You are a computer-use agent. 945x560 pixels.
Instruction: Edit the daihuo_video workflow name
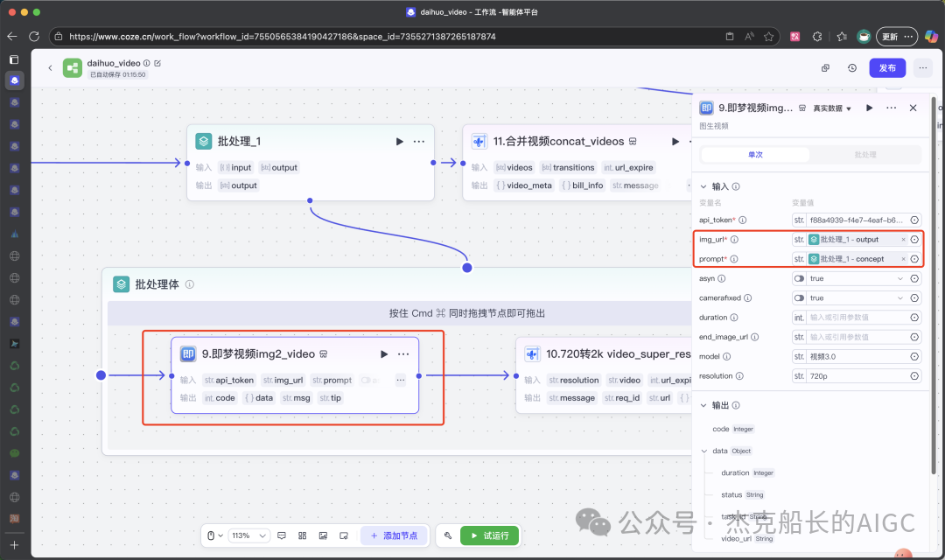pyautogui.click(x=157, y=63)
